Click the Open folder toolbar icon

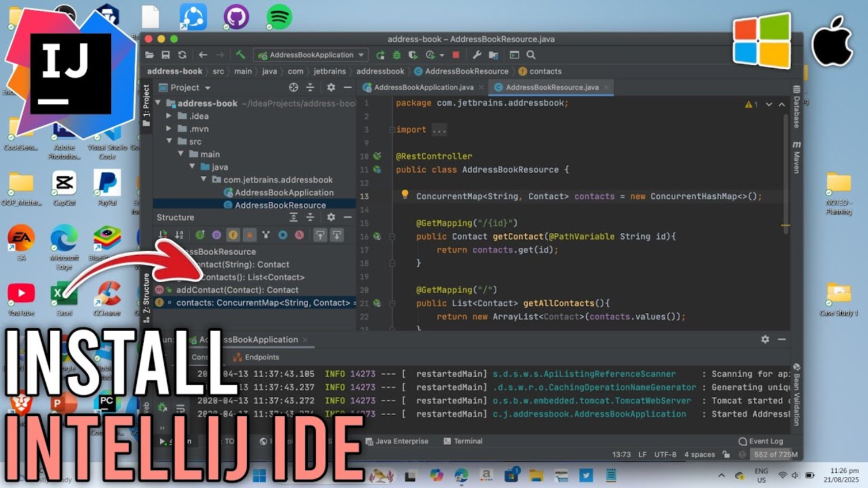point(149,55)
